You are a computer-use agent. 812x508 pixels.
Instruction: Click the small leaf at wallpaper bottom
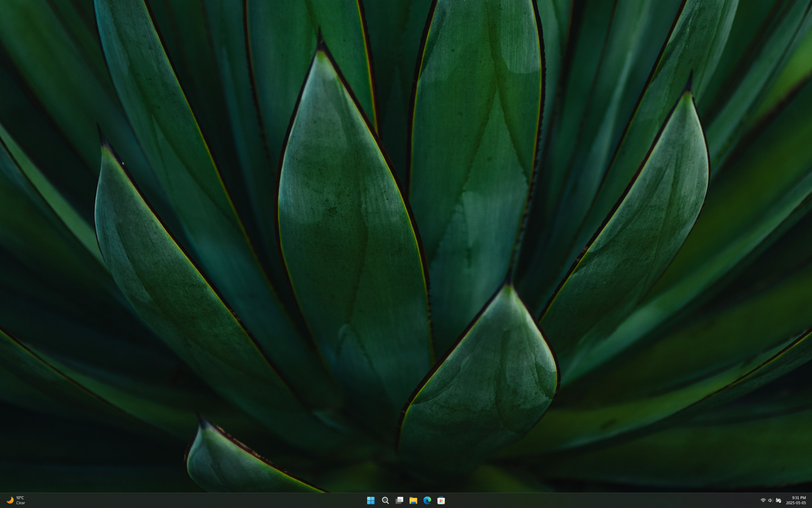click(x=227, y=467)
